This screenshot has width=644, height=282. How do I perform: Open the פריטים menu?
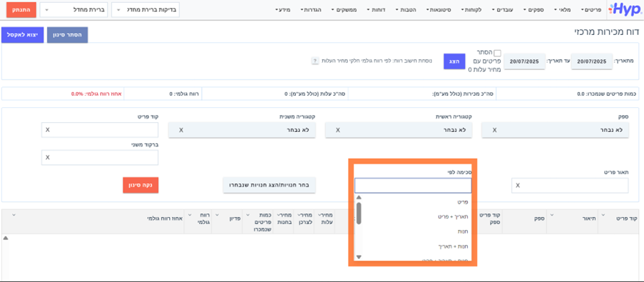tap(591, 9)
